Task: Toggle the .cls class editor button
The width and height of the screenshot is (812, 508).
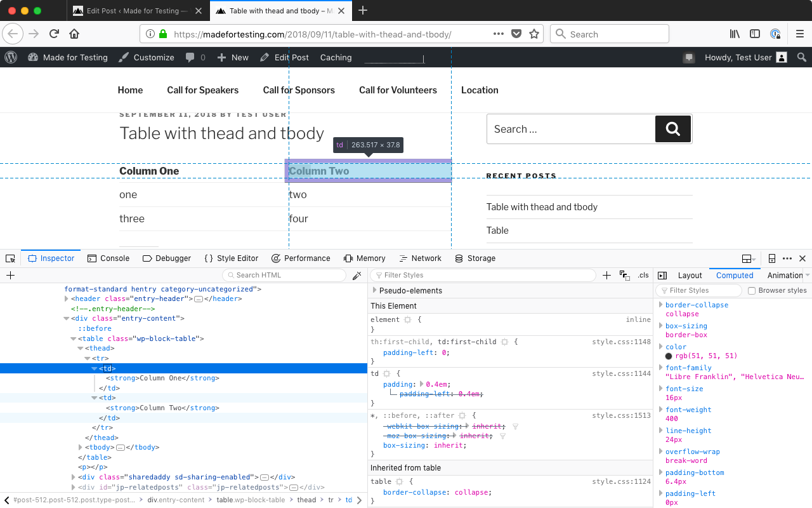Action: pos(643,275)
